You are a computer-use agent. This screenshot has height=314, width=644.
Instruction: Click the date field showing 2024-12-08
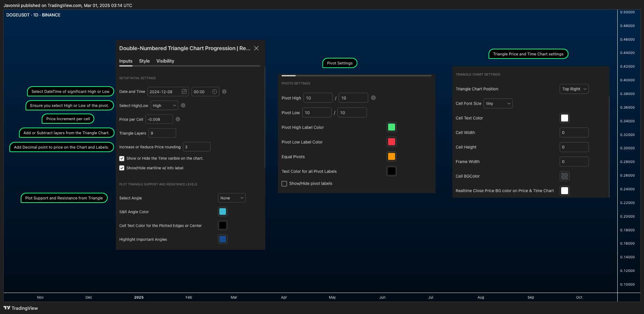168,92
